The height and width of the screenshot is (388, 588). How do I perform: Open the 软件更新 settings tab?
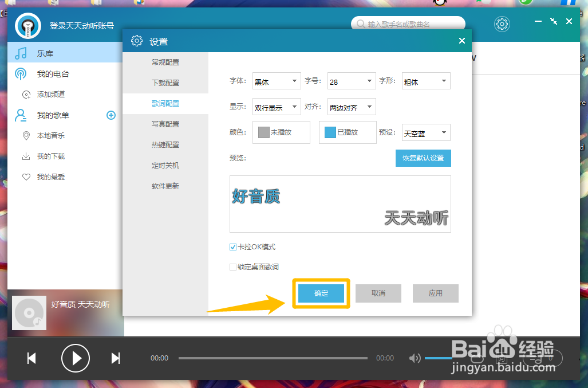165,186
